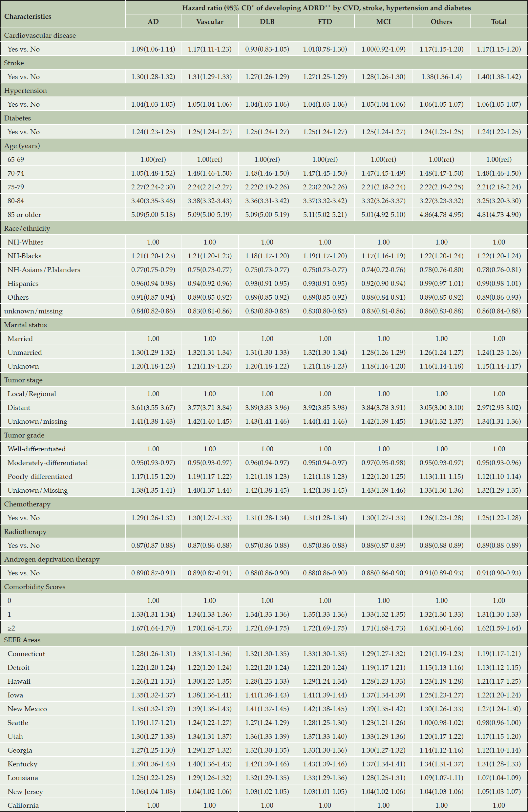Click the 'Race/ethnicity' section heading
This screenshot has width=528, height=812.
pyautogui.click(x=27, y=228)
